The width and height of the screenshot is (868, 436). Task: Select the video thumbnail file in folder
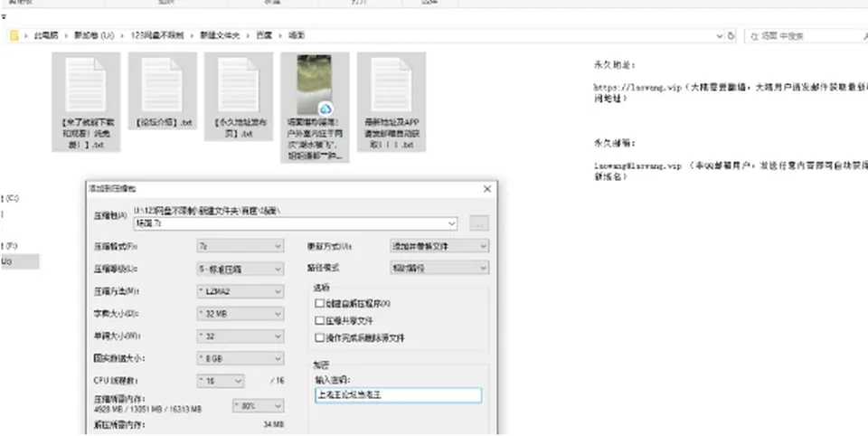pyautogui.click(x=315, y=84)
